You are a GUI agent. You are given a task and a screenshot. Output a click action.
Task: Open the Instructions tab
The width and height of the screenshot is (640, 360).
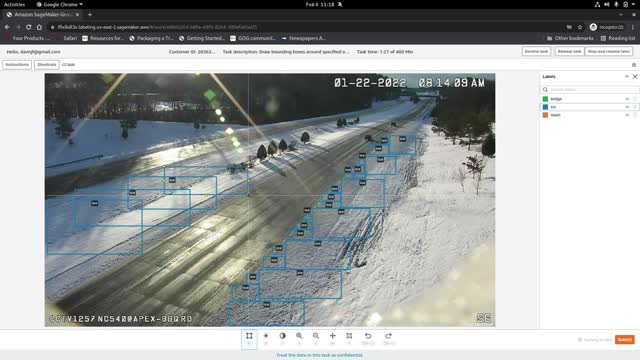[17, 64]
